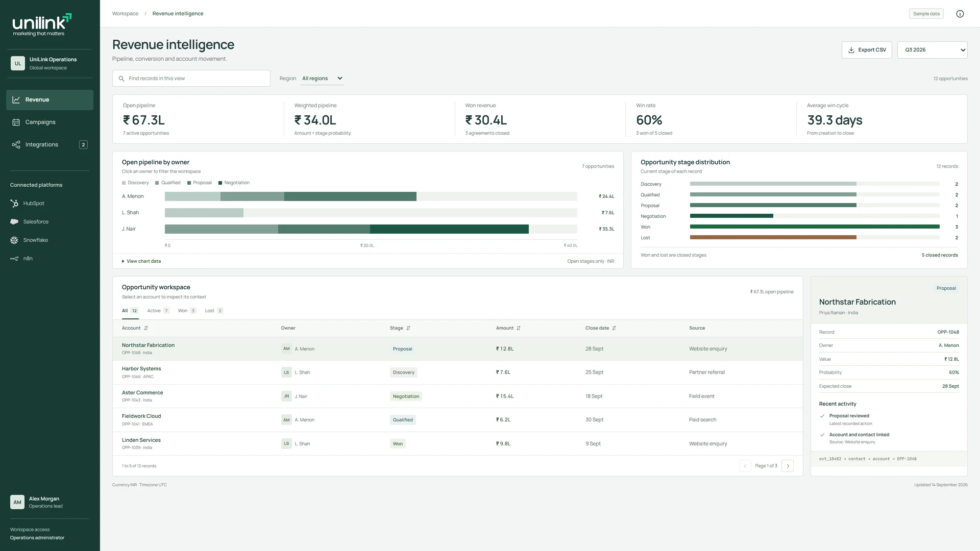Go to next page of records
The width and height of the screenshot is (980, 551).
[x=788, y=466]
